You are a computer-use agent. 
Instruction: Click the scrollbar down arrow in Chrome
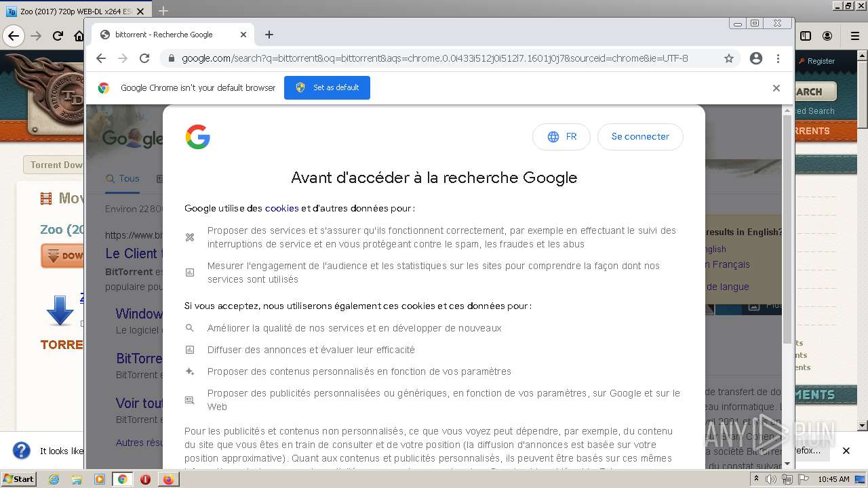pos(787,464)
